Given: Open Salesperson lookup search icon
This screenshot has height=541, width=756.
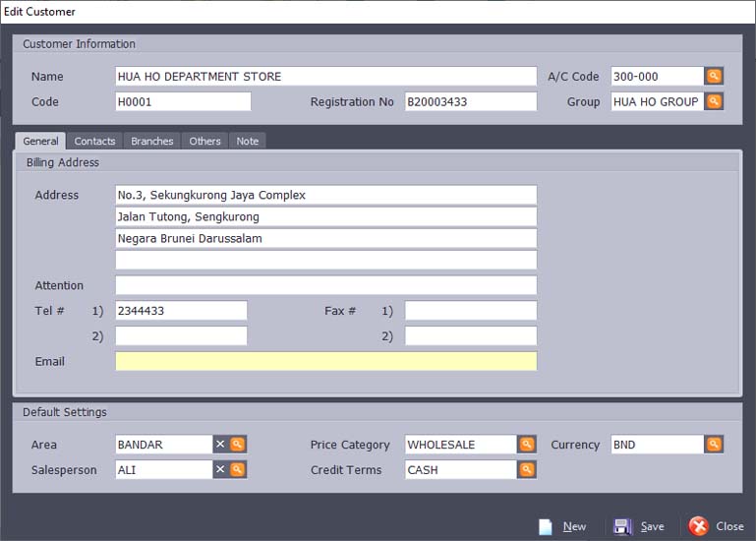Looking at the screenshot, I should (x=238, y=469).
